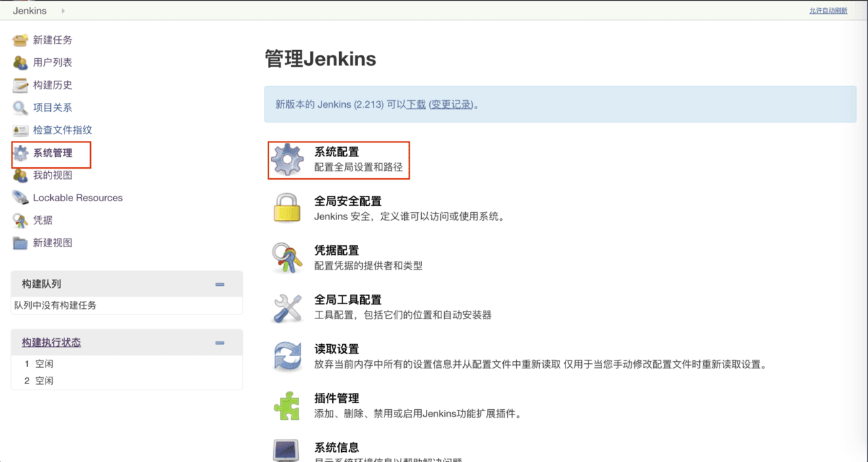Open the 全局工具配置 title link
The width and height of the screenshot is (868, 462).
[x=348, y=299]
